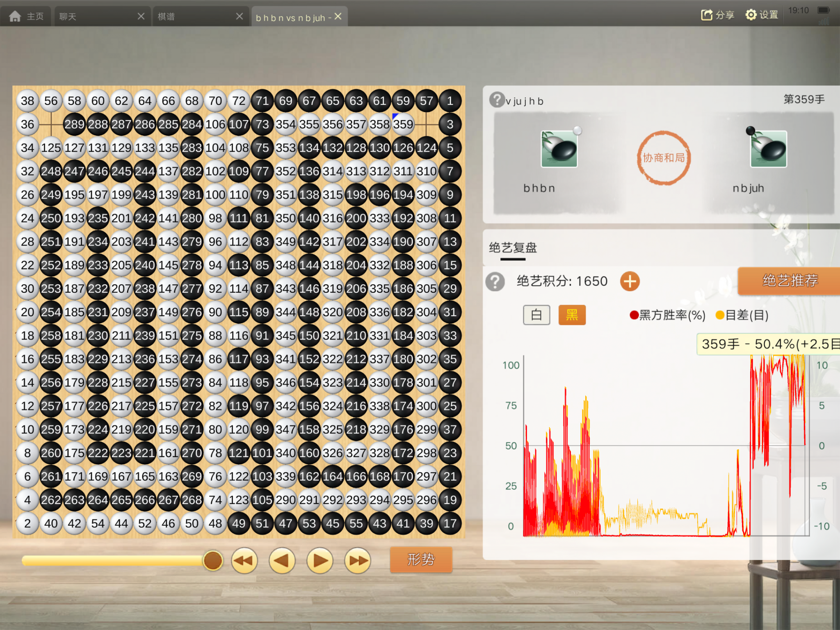
Task: Jump ahead with fast-forward button
Action: pos(358,561)
